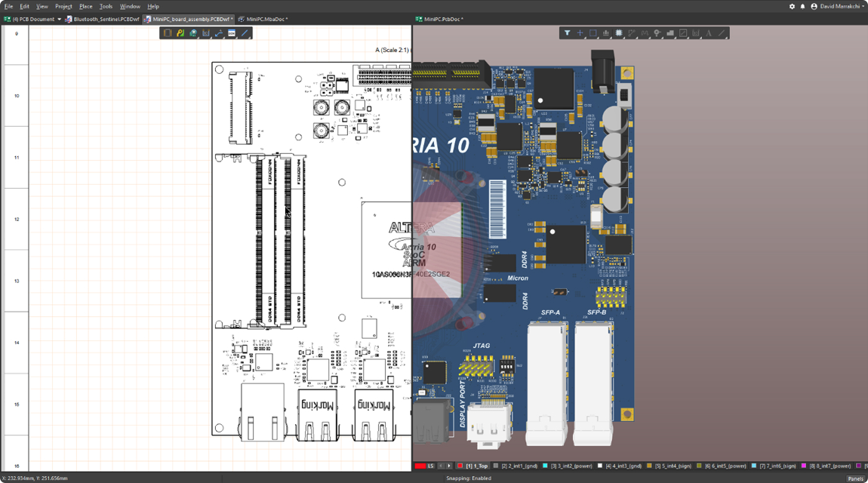Expand the '(4) PCB Document' dropdown
Screen dimensions: 868x483
click(59, 20)
